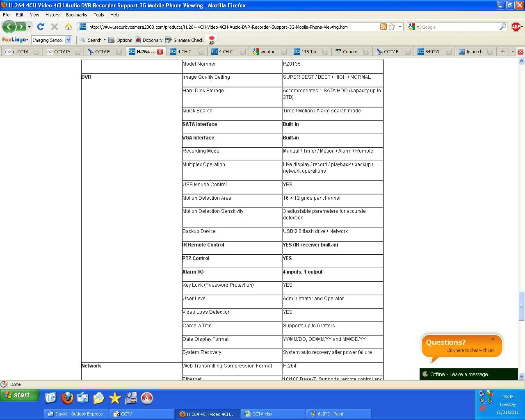Viewport: 525px width, 420px height.
Task: Click the Offline - Leave a message bar
Action: pyautogui.click(x=468, y=374)
